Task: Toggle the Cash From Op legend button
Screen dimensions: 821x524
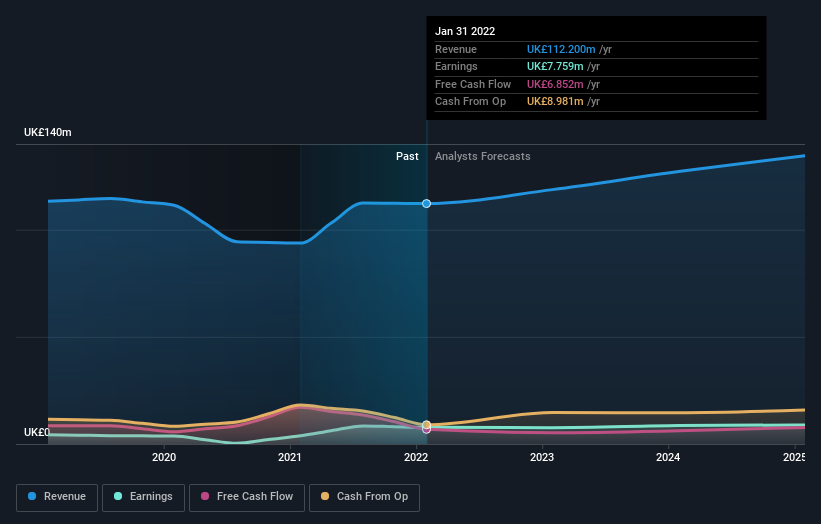Action: tap(364, 497)
